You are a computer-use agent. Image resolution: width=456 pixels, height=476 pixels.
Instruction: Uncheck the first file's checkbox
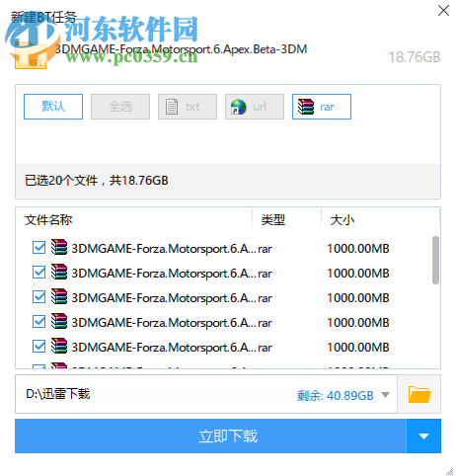coord(39,248)
